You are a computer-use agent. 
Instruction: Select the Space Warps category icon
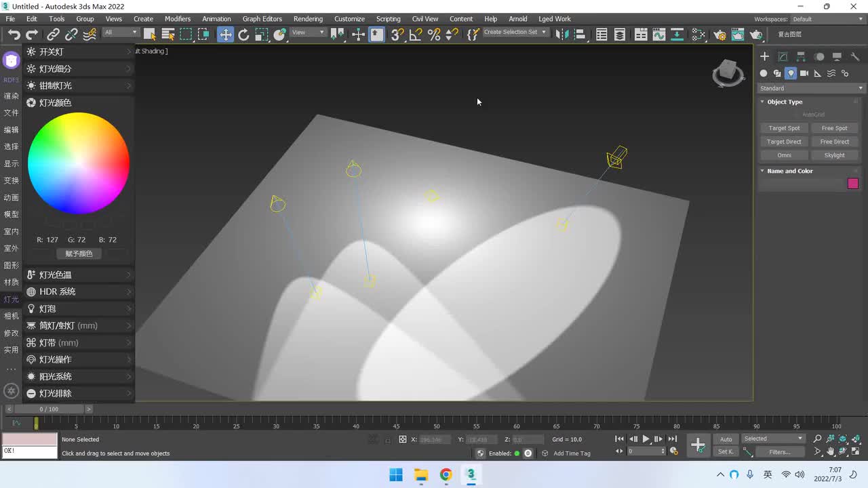pyautogui.click(x=831, y=73)
